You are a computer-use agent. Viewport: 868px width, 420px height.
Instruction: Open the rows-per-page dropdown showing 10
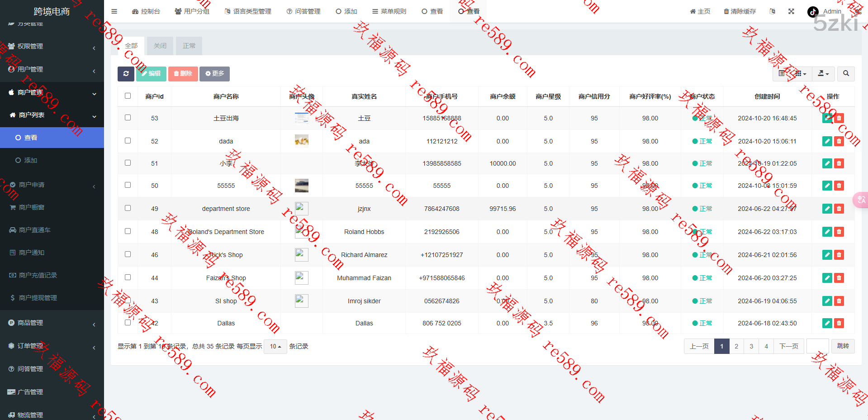[x=275, y=346]
